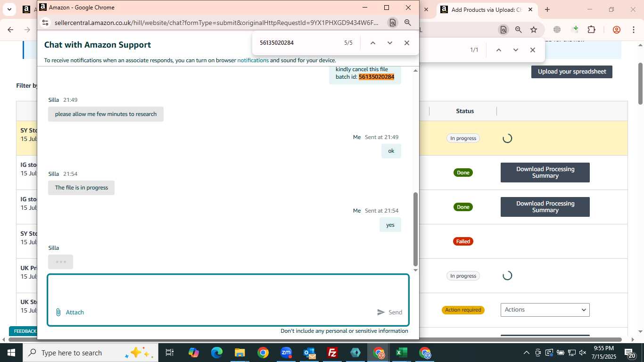Image resolution: width=644 pixels, height=362 pixels.
Task: Close the find bar in chat window
Action: tap(406, 43)
